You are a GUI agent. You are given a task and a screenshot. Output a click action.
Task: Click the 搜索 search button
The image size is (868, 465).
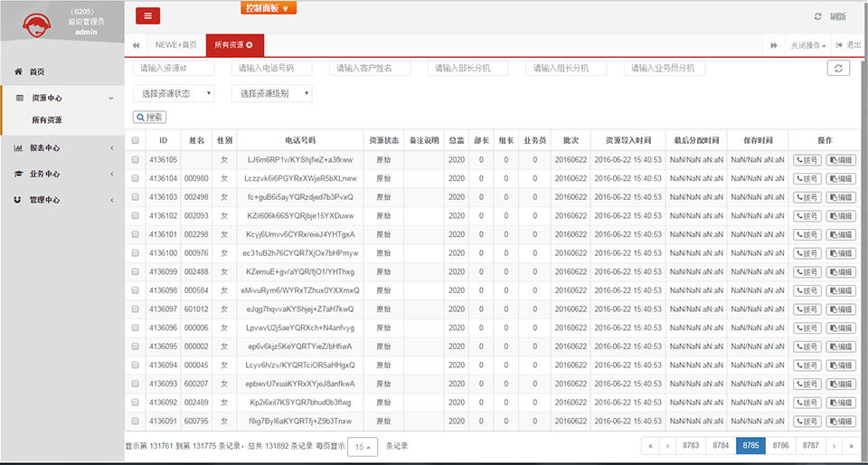[x=149, y=118]
